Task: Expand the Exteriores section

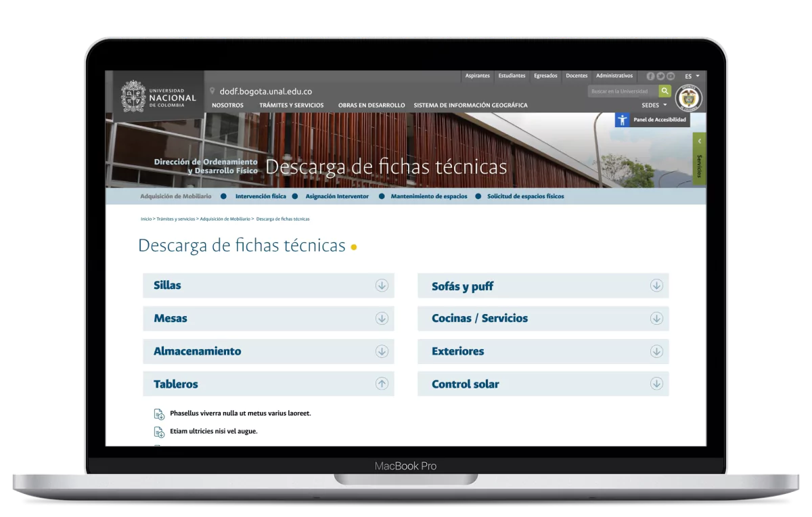Action: (x=543, y=351)
